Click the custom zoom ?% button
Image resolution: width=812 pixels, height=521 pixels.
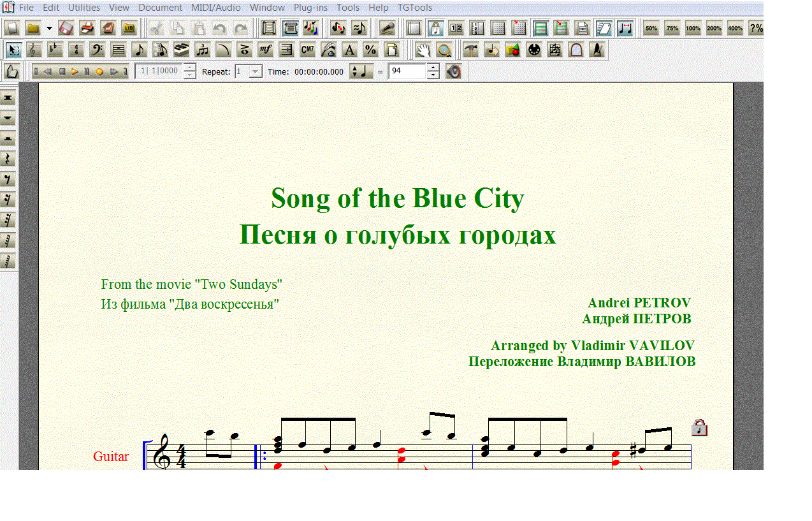pos(756,28)
